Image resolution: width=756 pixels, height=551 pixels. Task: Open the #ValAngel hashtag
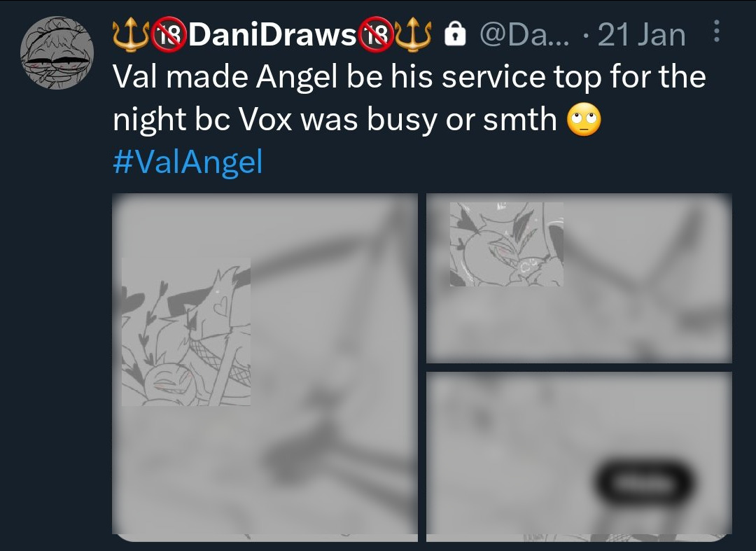188,162
